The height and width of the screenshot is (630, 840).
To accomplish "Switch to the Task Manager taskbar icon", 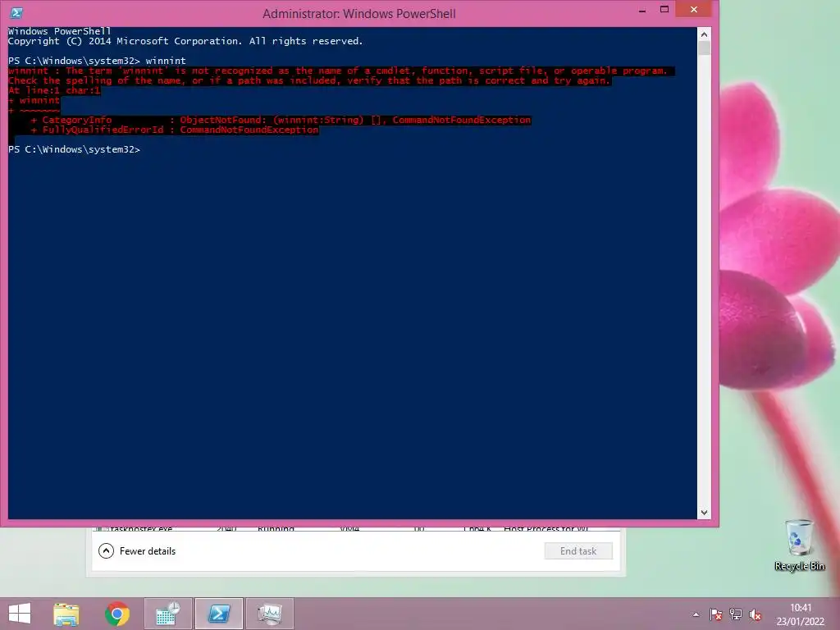I will (x=269, y=614).
